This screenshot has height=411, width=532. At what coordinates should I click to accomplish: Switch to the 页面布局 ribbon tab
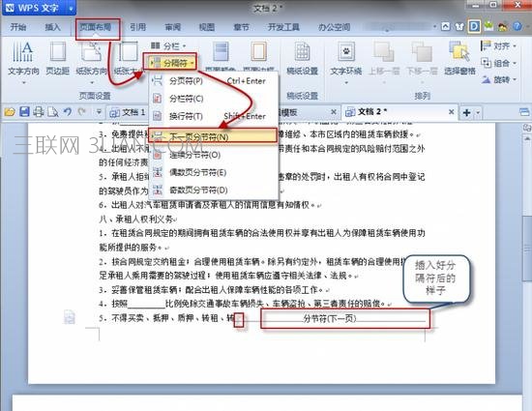98,28
